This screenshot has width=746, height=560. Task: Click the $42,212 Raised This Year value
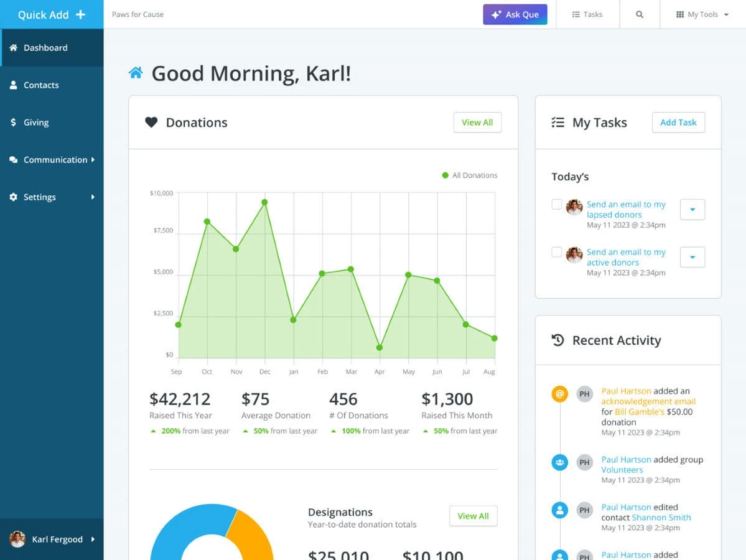click(x=180, y=399)
